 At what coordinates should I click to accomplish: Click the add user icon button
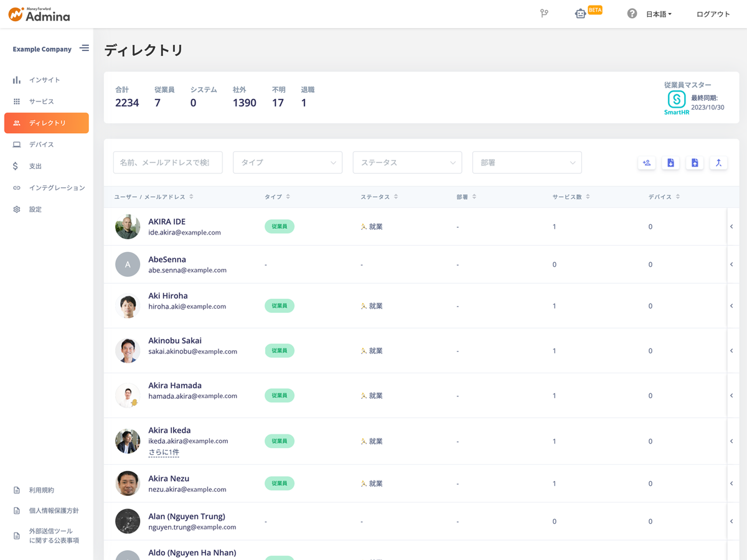click(647, 163)
